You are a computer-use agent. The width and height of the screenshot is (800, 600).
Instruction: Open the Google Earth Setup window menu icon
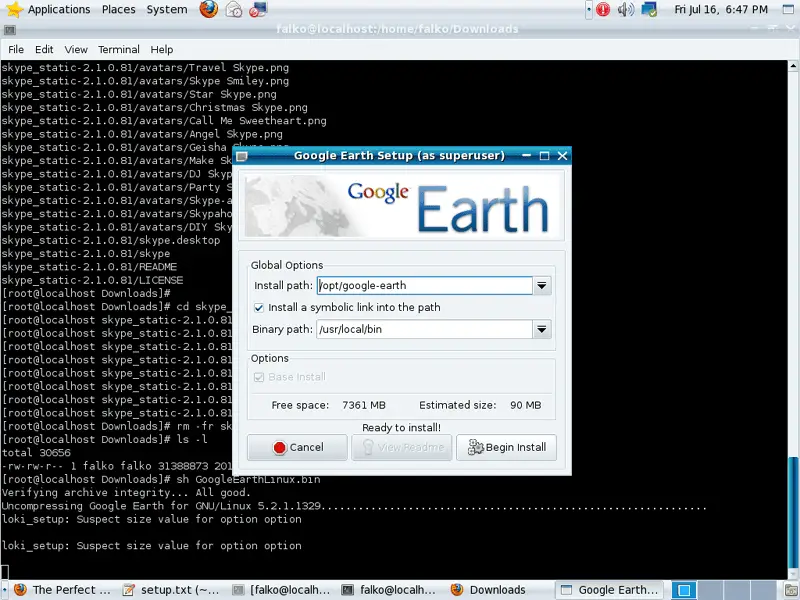242,156
